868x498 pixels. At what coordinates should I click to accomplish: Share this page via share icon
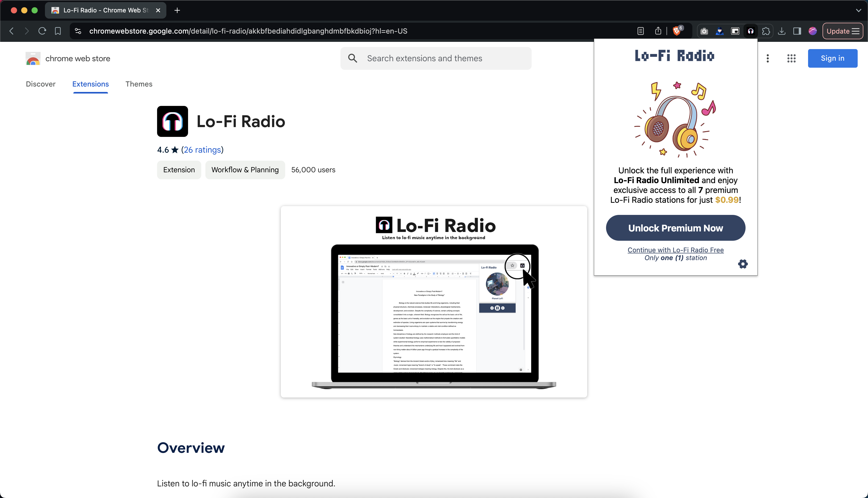(x=658, y=31)
